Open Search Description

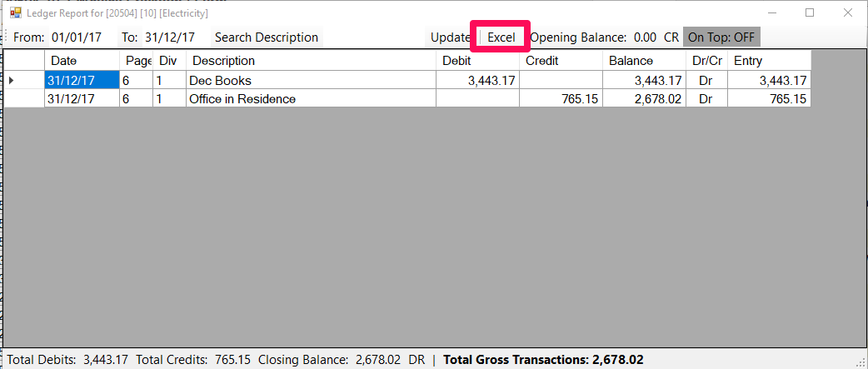coord(267,37)
